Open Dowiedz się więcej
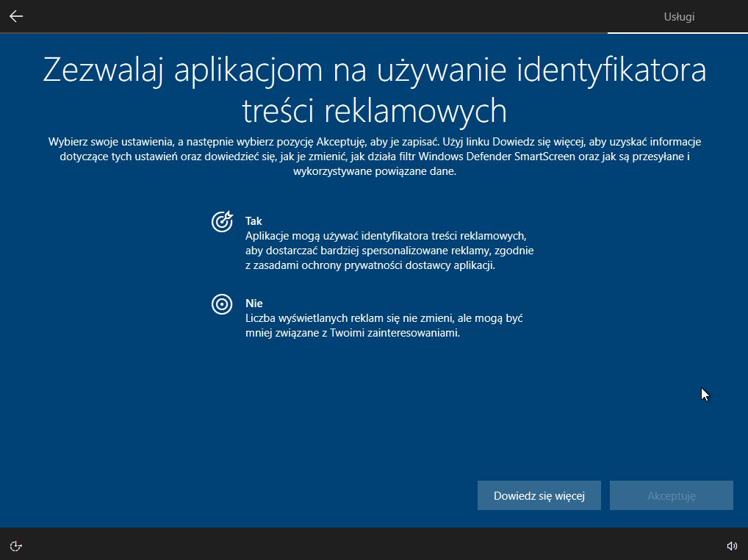Screen dimensions: 748x560 pos(539,495)
